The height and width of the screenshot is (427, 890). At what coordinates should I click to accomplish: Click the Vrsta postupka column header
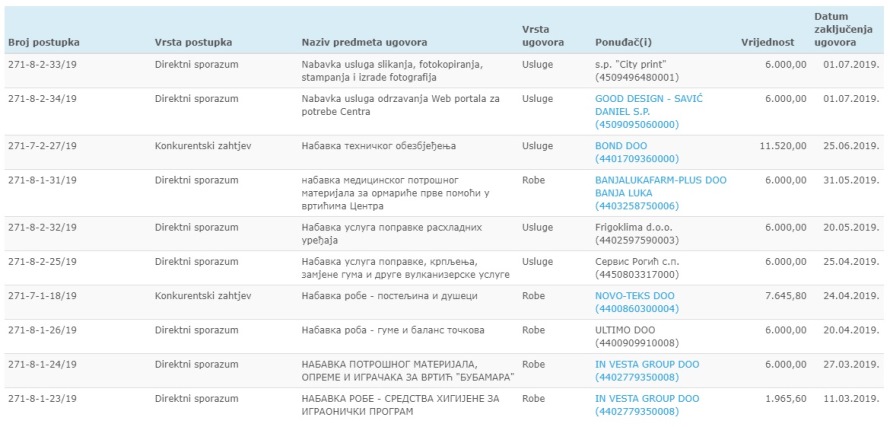click(x=193, y=43)
